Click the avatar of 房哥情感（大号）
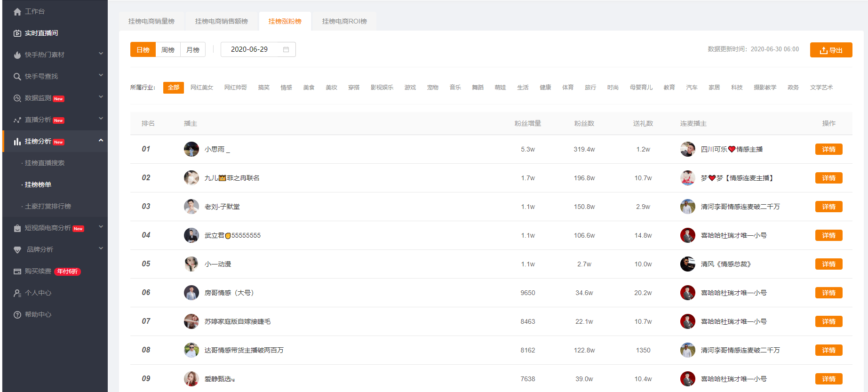The width and height of the screenshot is (868, 392). pyautogui.click(x=191, y=293)
